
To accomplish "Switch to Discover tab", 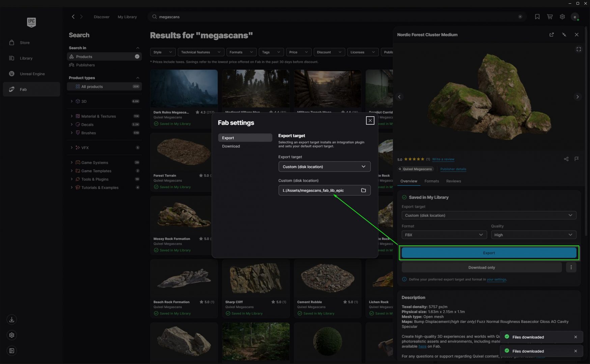I will [102, 17].
